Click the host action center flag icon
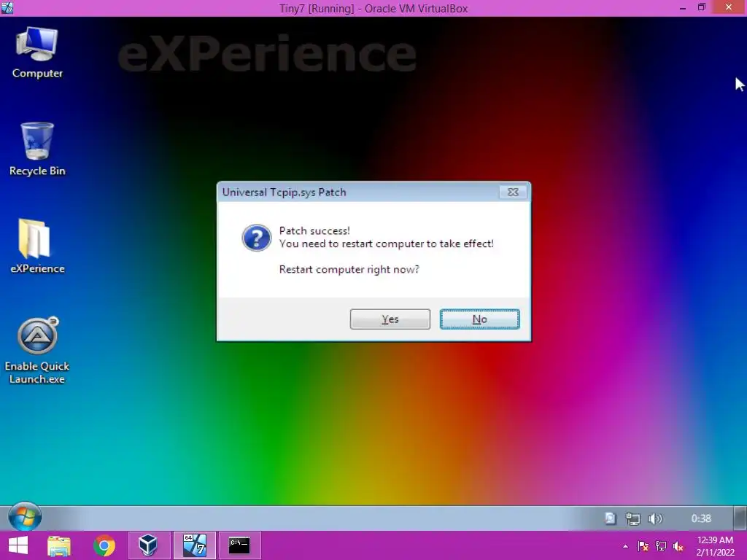 tap(643, 546)
